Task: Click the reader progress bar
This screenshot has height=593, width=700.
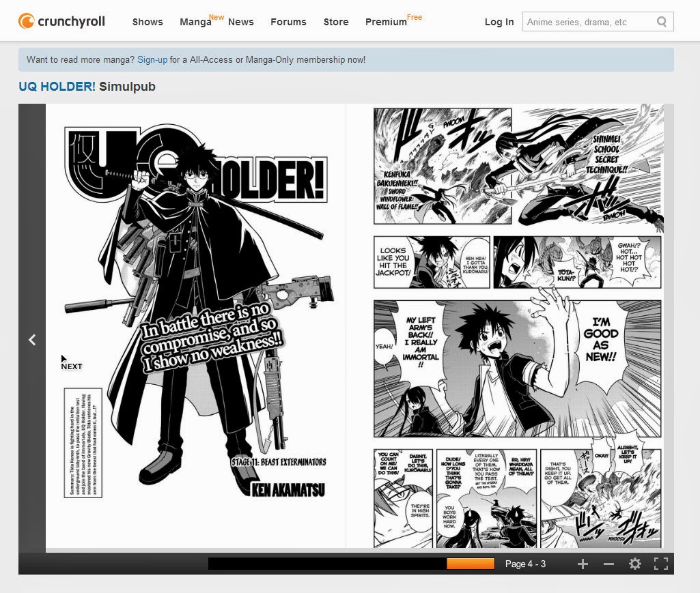Action: pos(351,564)
